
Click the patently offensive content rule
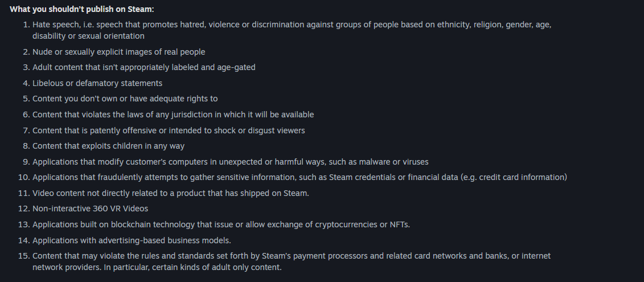tap(169, 130)
